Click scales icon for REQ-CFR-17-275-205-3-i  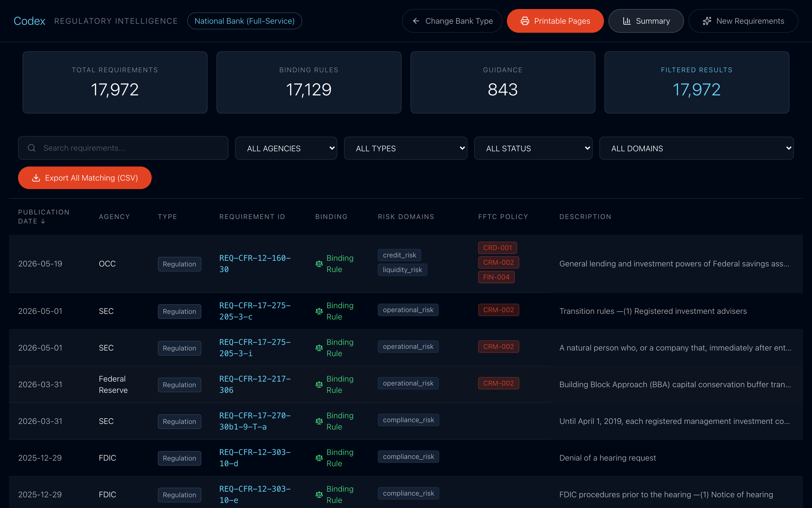pos(319,348)
